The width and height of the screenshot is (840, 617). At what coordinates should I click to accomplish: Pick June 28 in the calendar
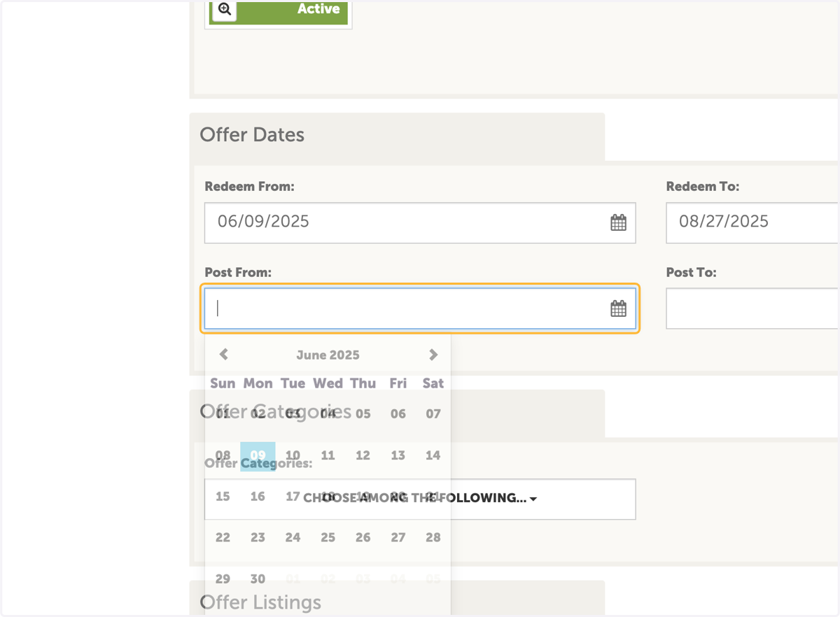point(433,538)
